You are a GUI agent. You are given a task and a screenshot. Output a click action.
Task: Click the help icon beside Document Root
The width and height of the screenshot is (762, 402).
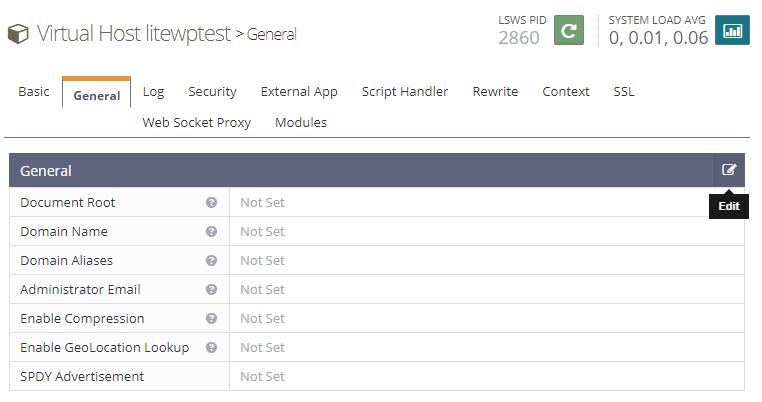coord(211,202)
